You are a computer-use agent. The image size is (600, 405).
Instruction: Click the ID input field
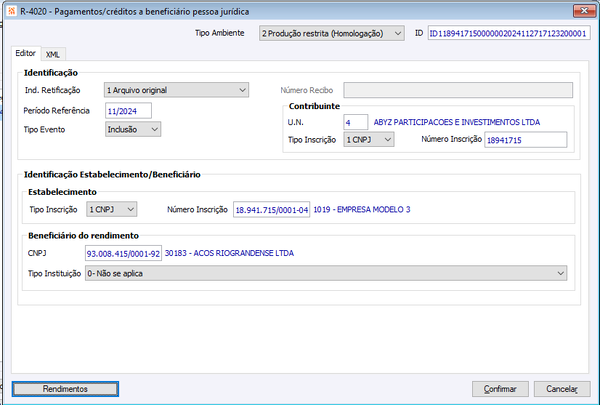click(x=509, y=33)
